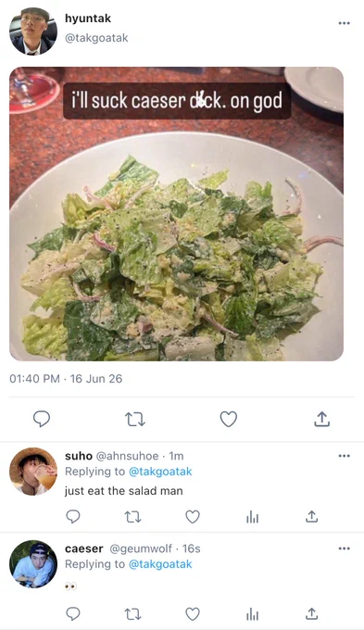Image resolution: width=364 pixels, height=630 pixels.
Task: Open the caesar salad photo
Action: pos(176,214)
